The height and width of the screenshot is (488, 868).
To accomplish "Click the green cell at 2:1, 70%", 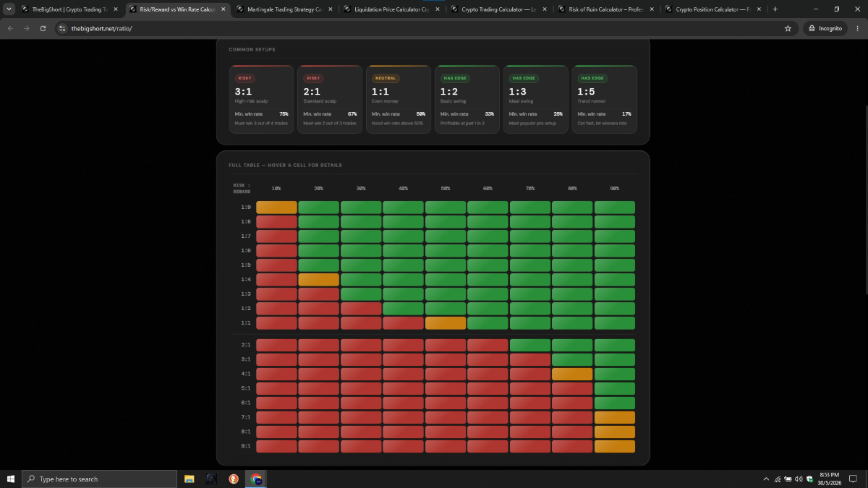I will [530, 346].
